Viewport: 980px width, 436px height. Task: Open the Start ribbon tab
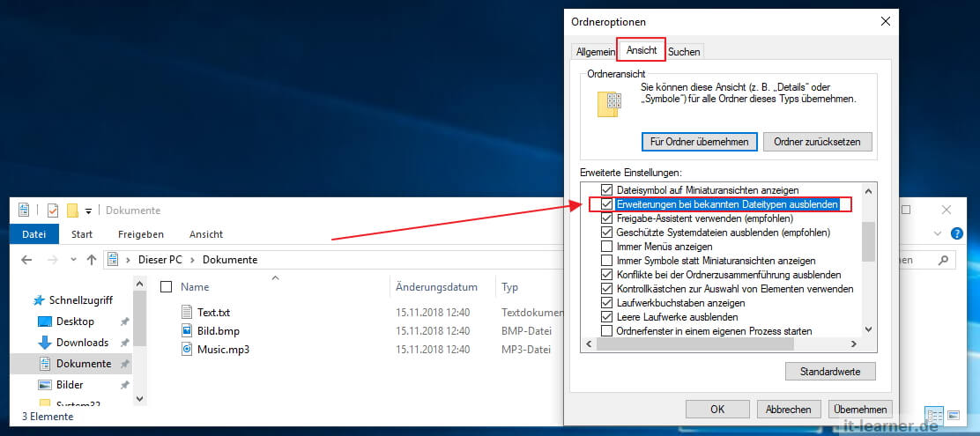[x=82, y=234]
